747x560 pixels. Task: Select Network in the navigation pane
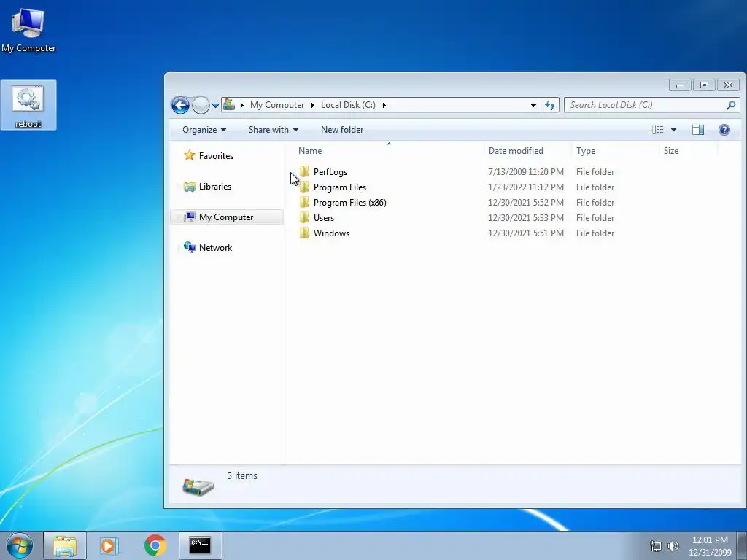pos(215,248)
